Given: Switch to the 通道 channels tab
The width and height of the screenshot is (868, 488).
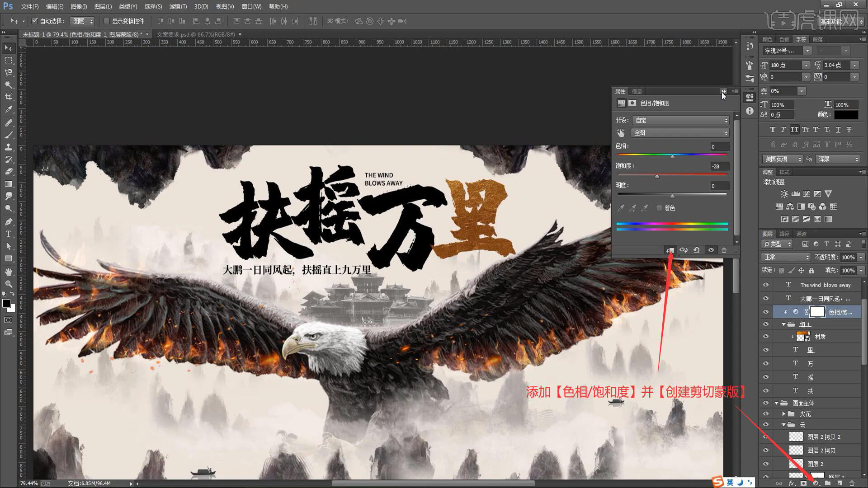Looking at the screenshot, I should tap(801, 234).
